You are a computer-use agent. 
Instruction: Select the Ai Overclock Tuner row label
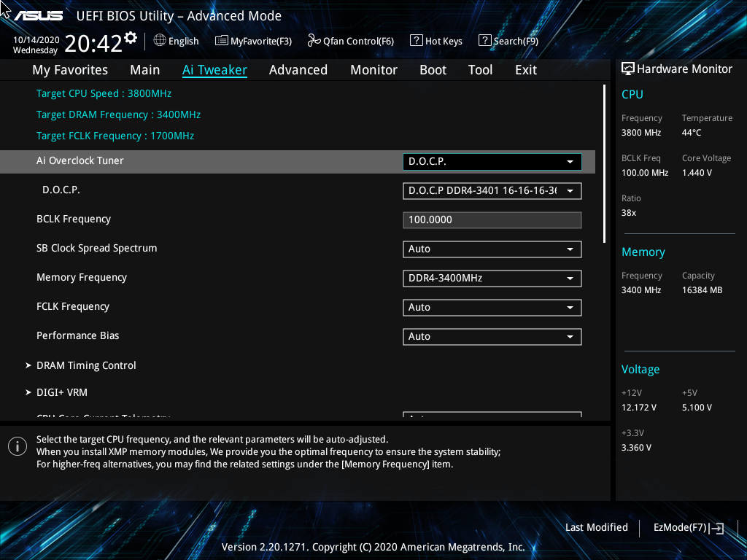(x=80, y=160)
